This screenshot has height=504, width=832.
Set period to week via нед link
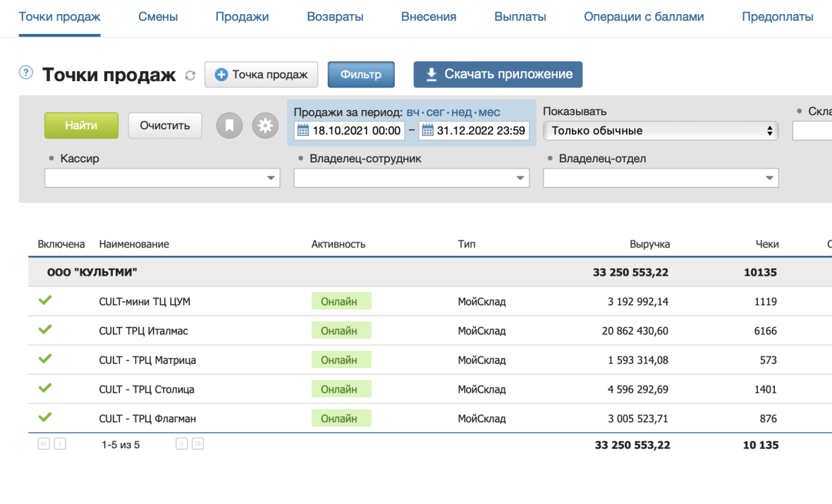pyautogui.click(x=462, y=113)
